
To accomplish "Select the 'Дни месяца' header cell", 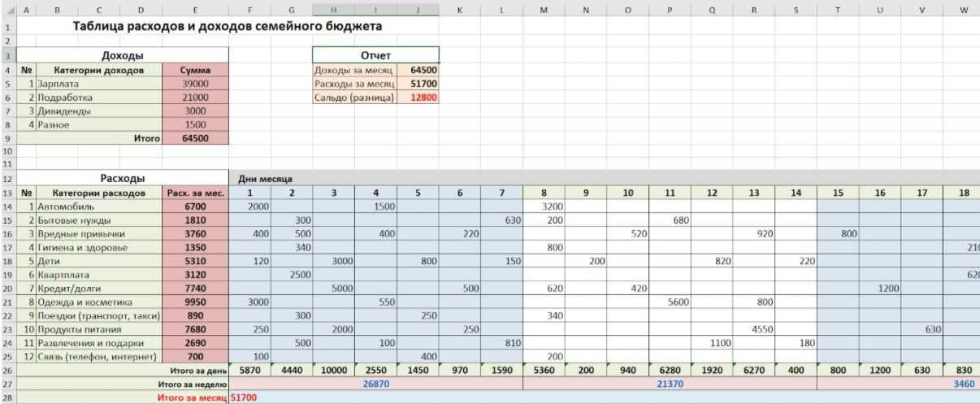I will (x=265, y=178).
